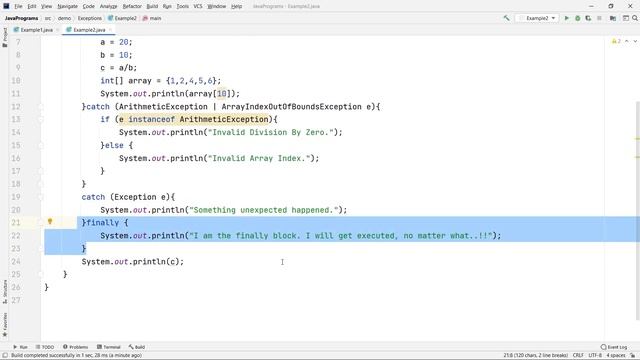Open the Edit menu

(x=32, y=6)
